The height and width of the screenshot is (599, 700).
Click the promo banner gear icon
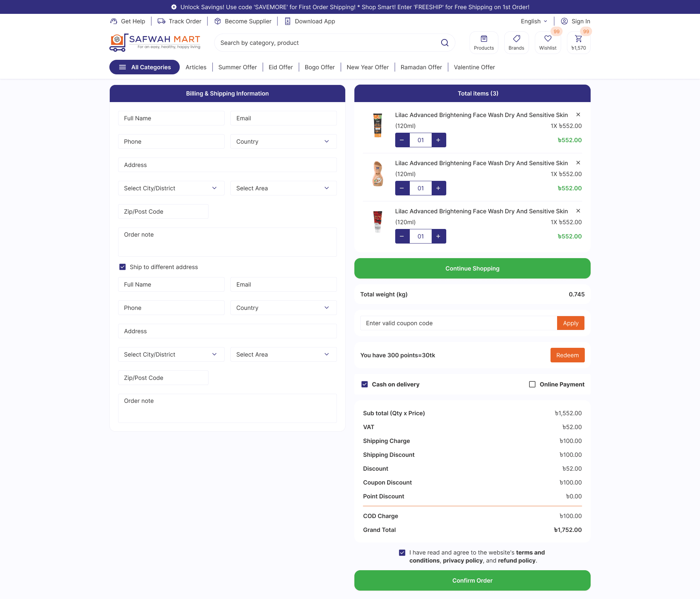pos(174,7)
